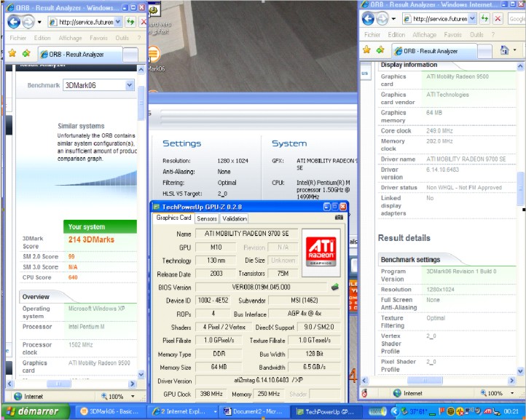This screenshot has height=420, width=526.
Task: Refresh page in right browser window
Action: (484, 19)
